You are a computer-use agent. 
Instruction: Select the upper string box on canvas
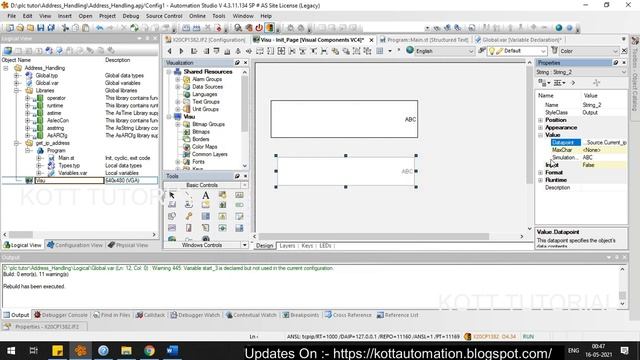(x=344, y=119)
